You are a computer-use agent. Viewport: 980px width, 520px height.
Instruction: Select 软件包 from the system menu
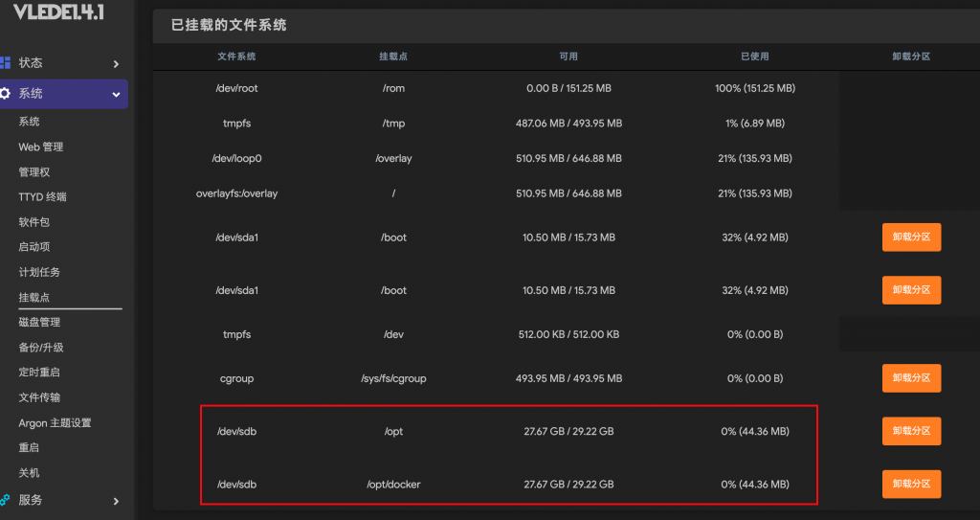[33, 222]
